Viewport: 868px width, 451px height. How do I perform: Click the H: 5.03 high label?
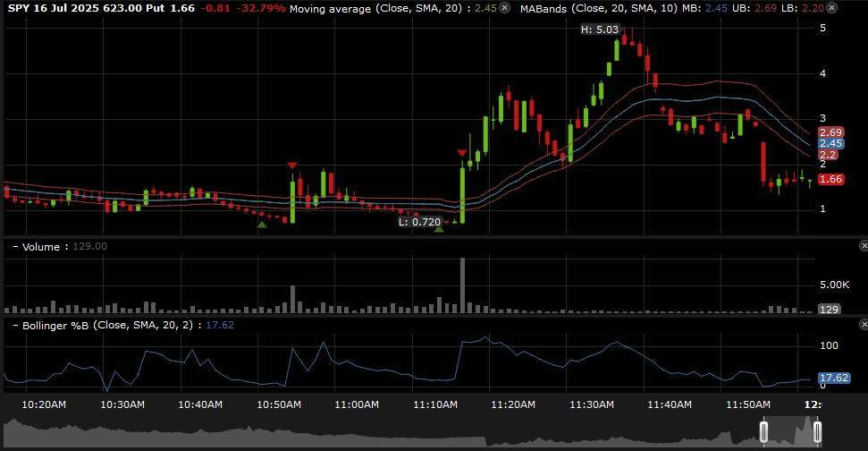[x=600, y=30]
